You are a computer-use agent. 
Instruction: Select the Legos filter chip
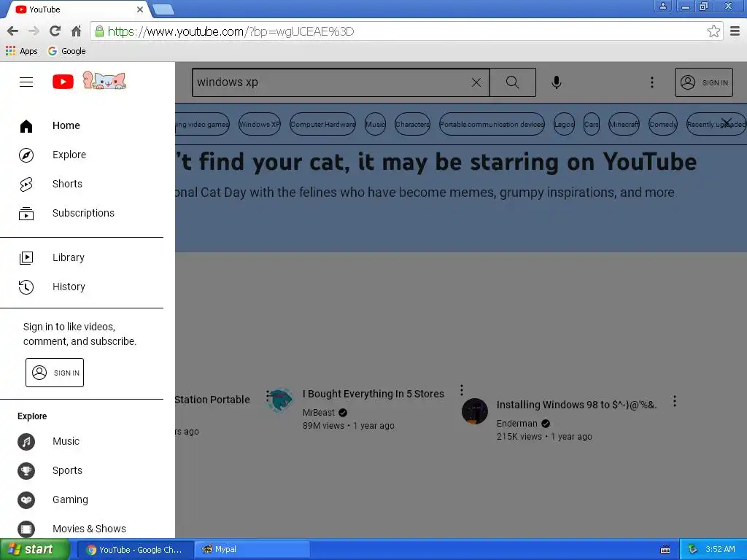click(x=564, y=124)
